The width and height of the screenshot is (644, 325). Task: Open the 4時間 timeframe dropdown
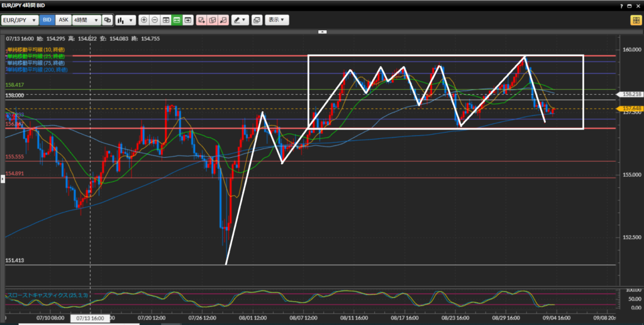coord(87,20)
